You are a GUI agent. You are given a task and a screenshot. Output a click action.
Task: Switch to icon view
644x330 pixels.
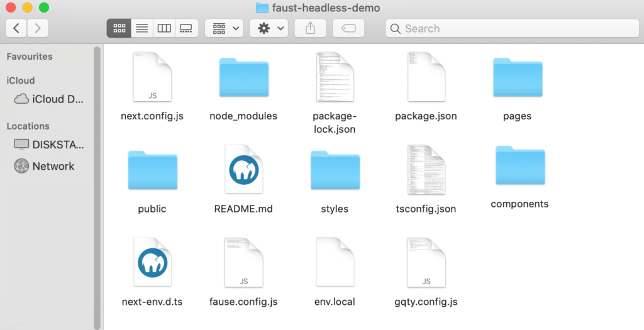point(119,28)
